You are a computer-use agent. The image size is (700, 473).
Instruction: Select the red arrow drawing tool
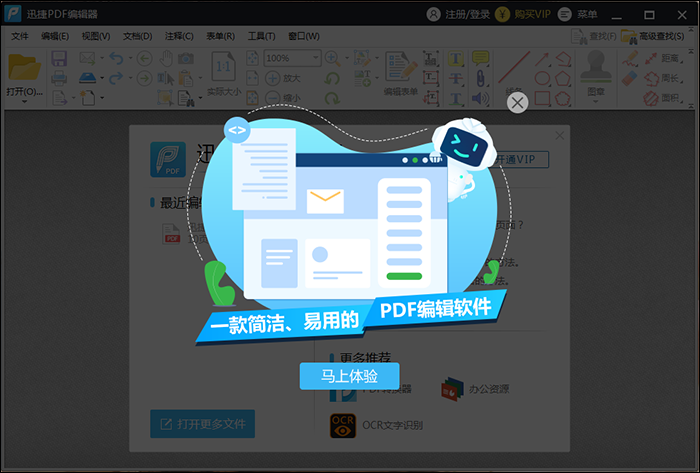pos(542,58)
